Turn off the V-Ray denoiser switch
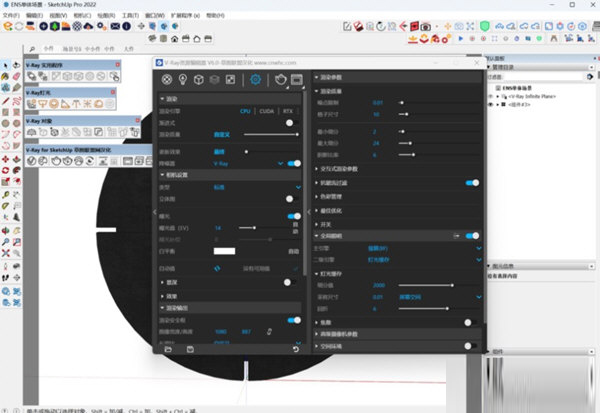Image resolution: width=600 pixels, height=413 pixels. pyautogui.click(x=294, y=163)
